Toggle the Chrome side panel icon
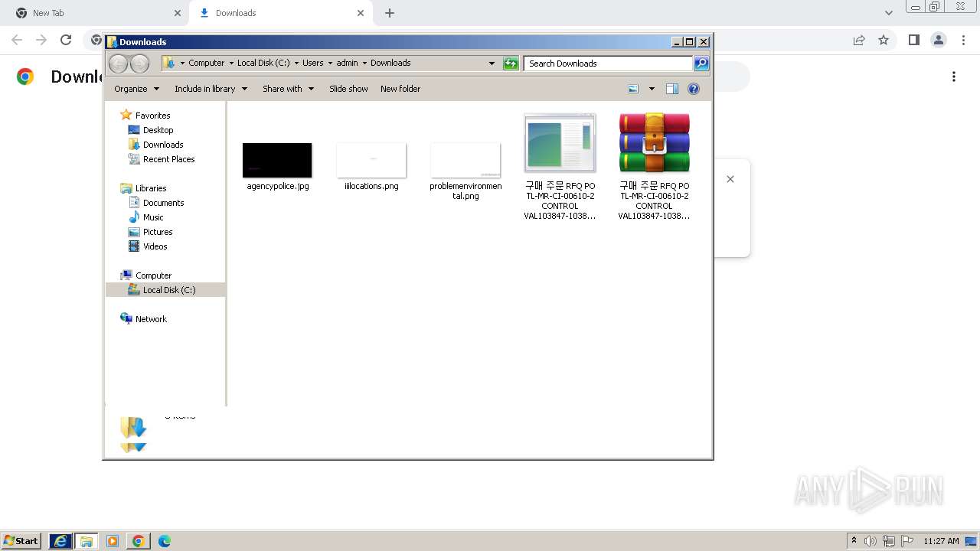The height and width of the screenshot is (551, 980). tap(913, 40)
